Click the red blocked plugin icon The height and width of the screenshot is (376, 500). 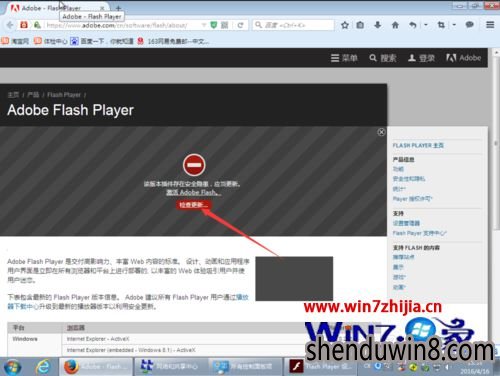pyautogui.click(x=194, y=165)
